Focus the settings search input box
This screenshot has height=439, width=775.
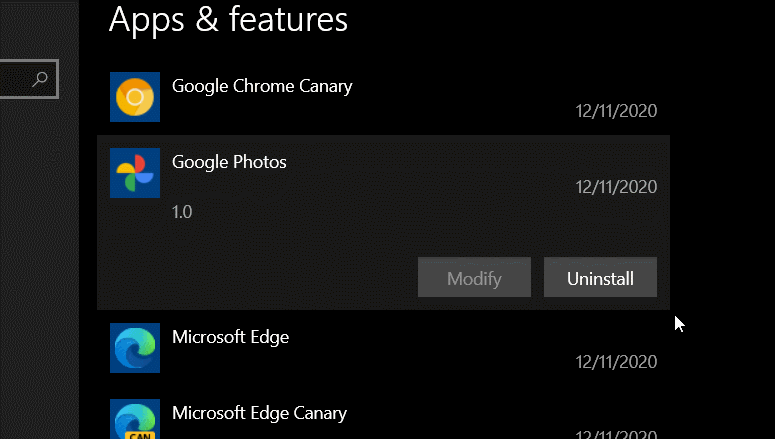[x=15, y=78]
